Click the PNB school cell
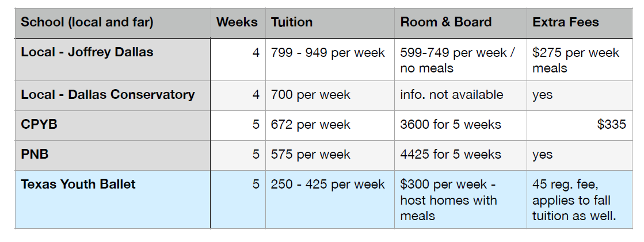The width and height of the screenshot is (644, 242). coord(35,155)
